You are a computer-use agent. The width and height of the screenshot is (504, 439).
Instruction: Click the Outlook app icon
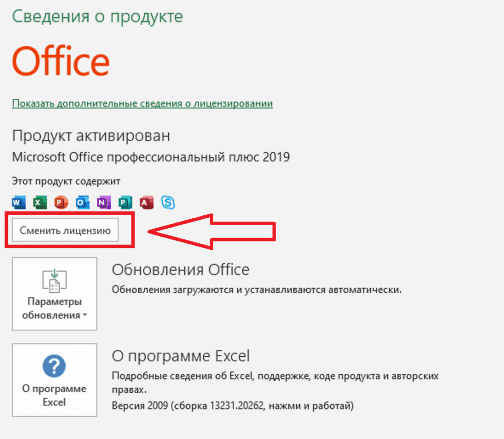click(83, 203)
